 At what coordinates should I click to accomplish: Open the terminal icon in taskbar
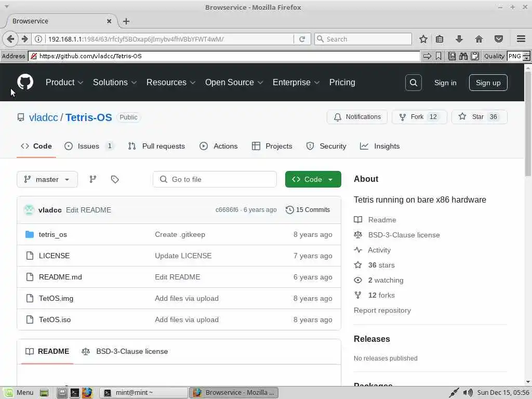click(74, 393)
